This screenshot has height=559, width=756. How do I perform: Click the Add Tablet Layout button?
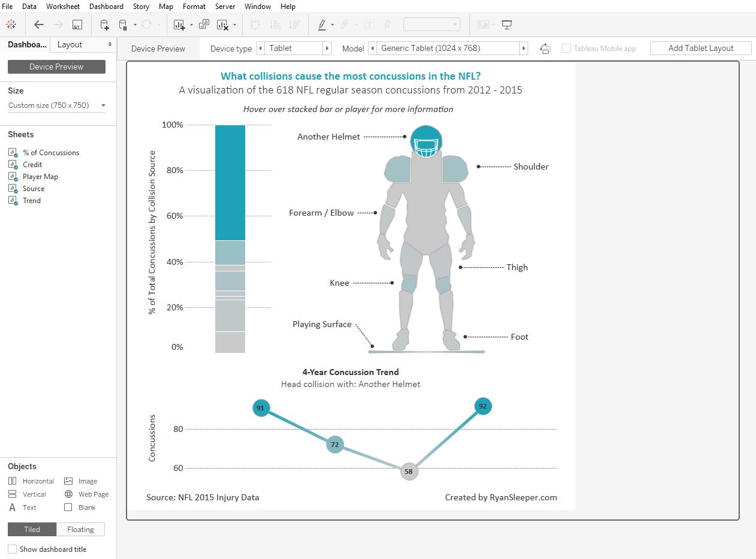(x=701, y=49)
